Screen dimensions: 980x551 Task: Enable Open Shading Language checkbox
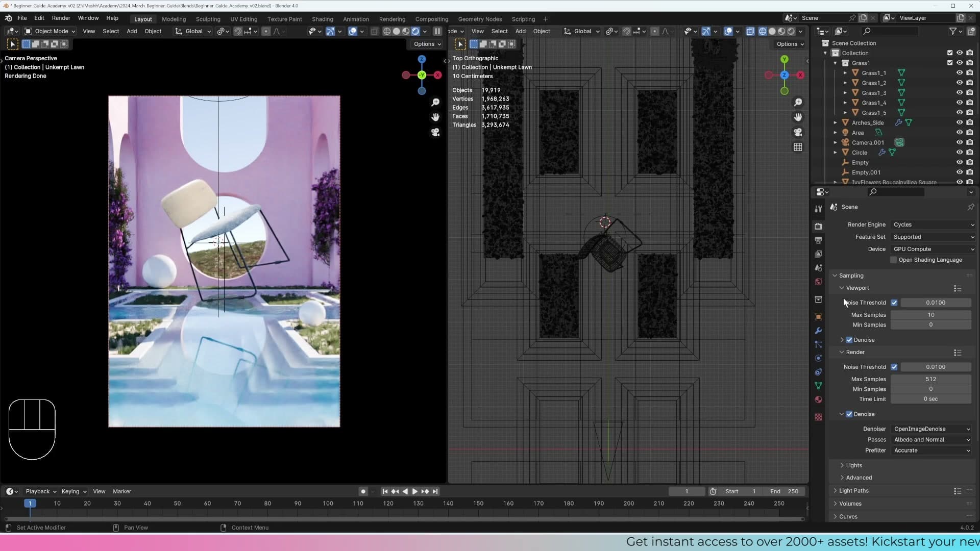click(893, 260)
